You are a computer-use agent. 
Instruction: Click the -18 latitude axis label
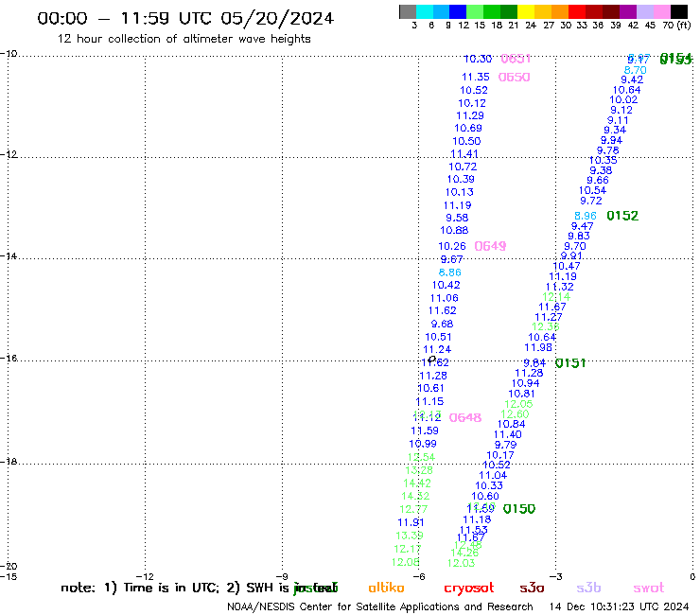[x=9, y=462]
